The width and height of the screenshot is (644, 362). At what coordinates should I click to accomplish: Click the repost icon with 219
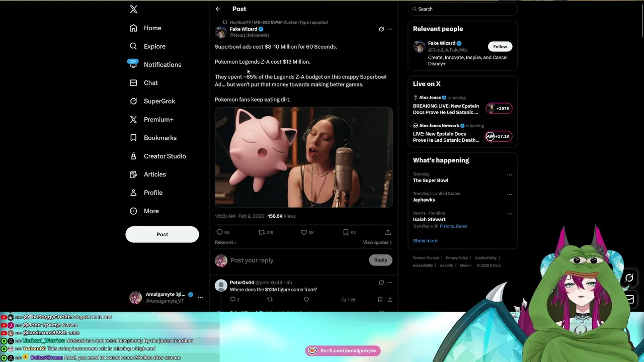pyautogui.click(x=261, y=232)
